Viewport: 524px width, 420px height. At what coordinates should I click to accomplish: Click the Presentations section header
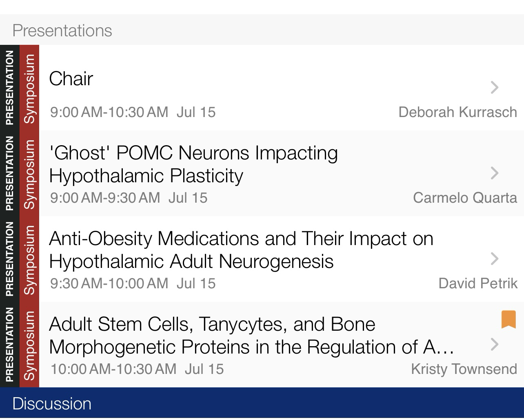point(62,31)
